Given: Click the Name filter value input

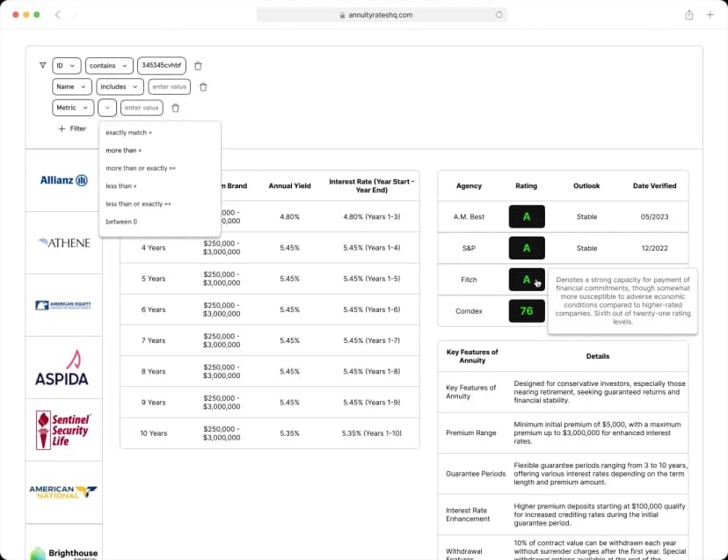Looking at the screenshot, I should (x=169, y=87).
